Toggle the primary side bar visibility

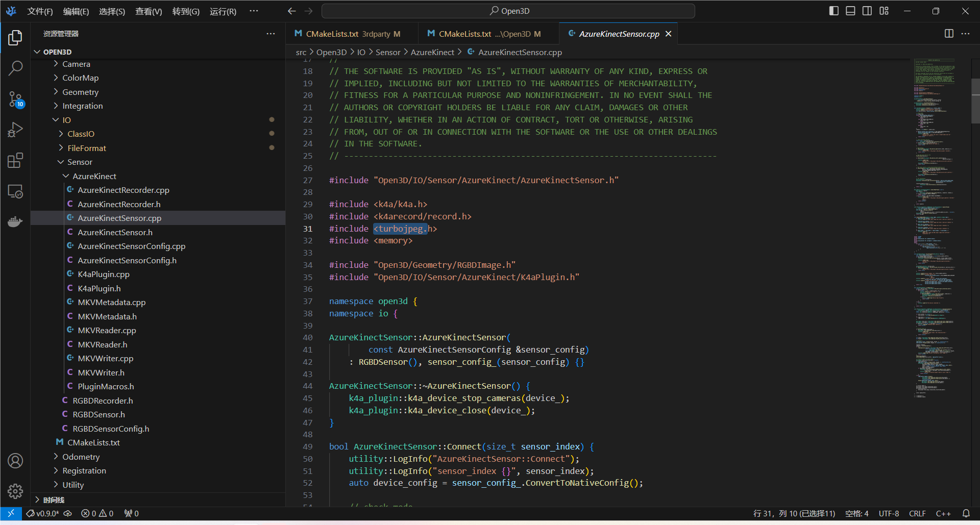pos(834,11)
